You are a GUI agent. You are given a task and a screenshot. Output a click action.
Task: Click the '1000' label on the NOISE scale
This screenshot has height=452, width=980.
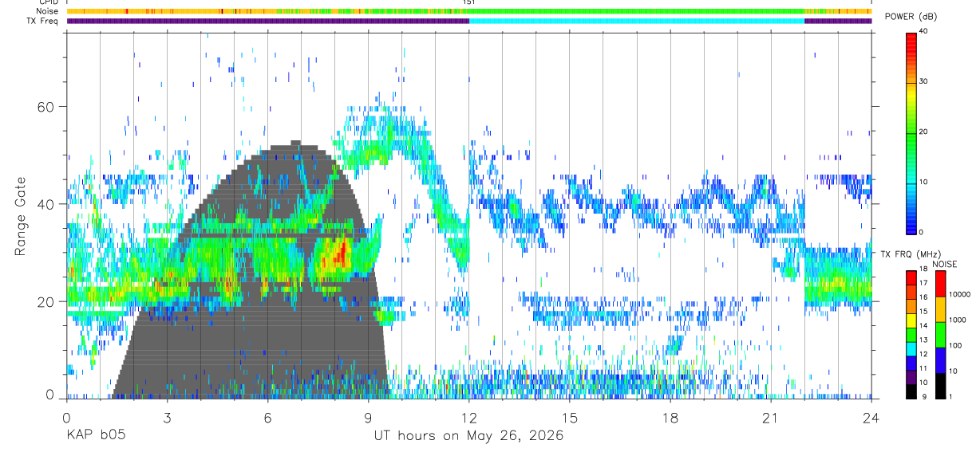pos(958,320)
